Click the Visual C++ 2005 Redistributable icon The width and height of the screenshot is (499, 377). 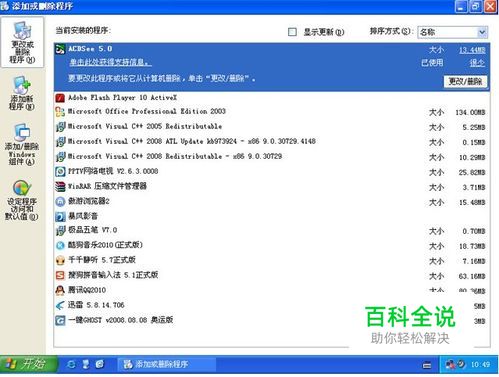(x=60, y=127)
